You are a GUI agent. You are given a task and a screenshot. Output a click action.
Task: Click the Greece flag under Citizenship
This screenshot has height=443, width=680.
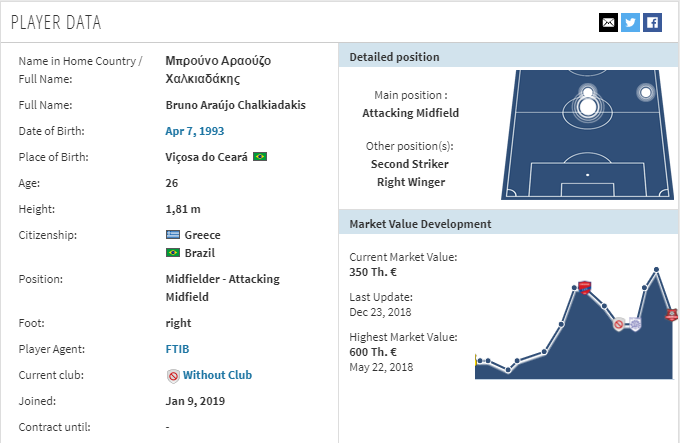pyautogui.click(x=173, y=235)
